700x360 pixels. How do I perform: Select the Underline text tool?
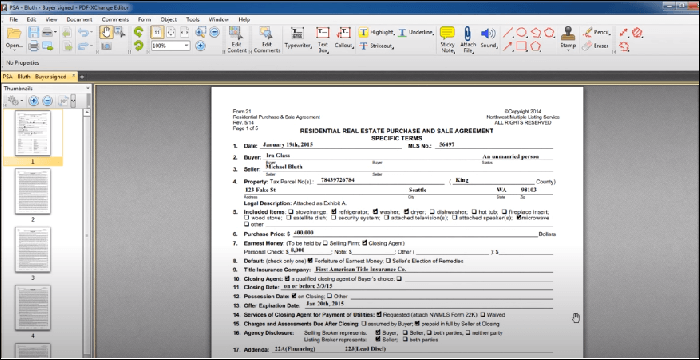(x=415, y=33)
